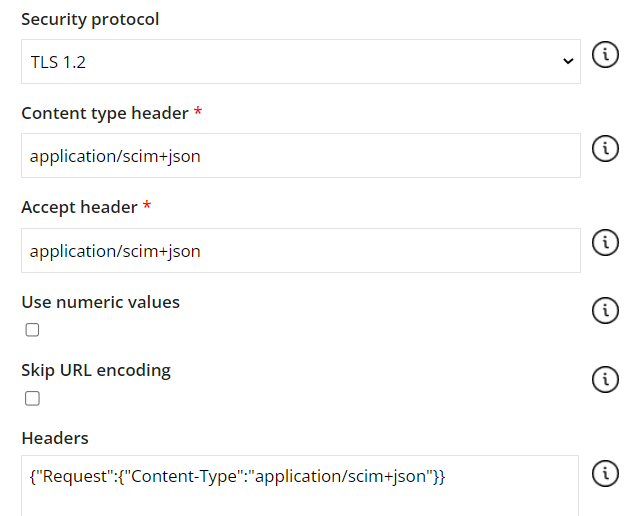Click the info icon beside Security protocol

(605, 55)
